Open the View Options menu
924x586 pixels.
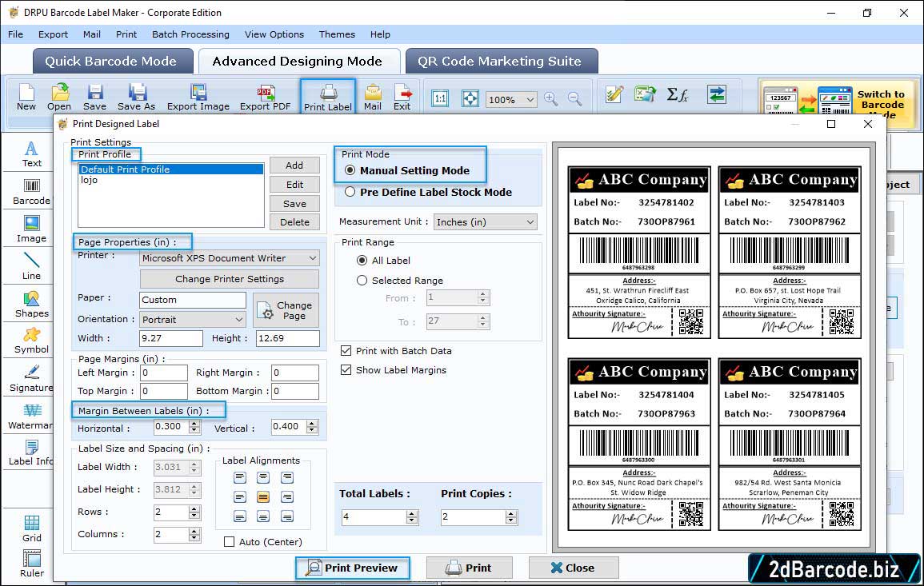coord(274,34)
